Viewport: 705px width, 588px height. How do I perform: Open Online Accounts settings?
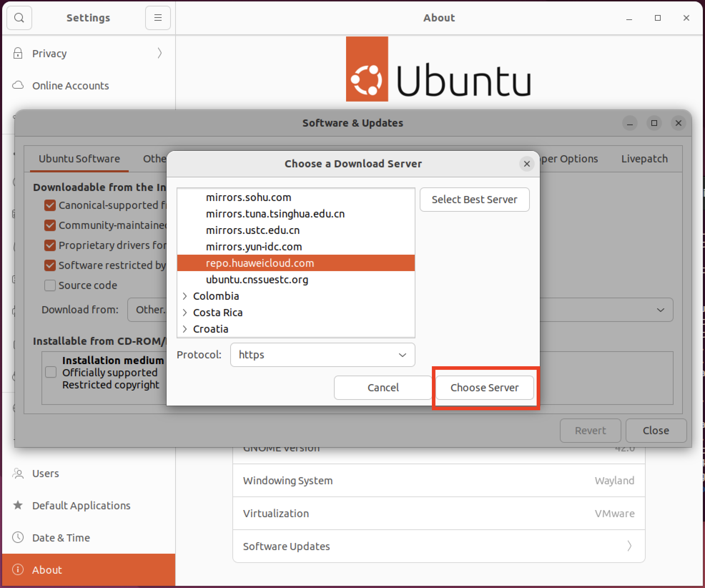[x=71, y=85]
